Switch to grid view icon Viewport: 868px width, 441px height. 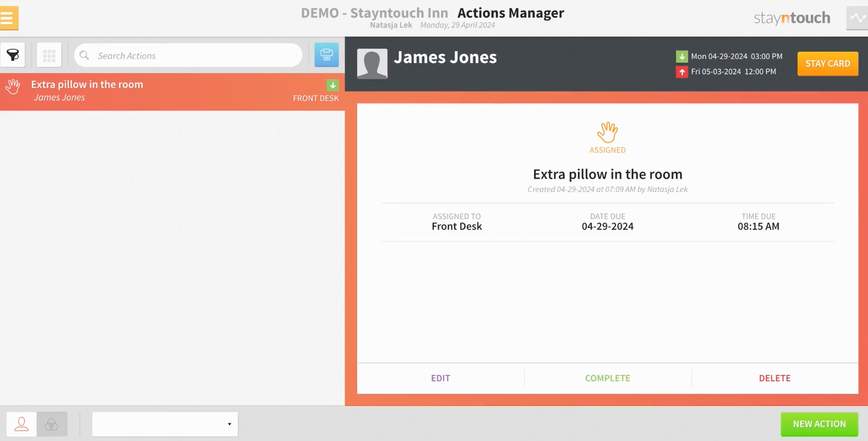[49, 55]
